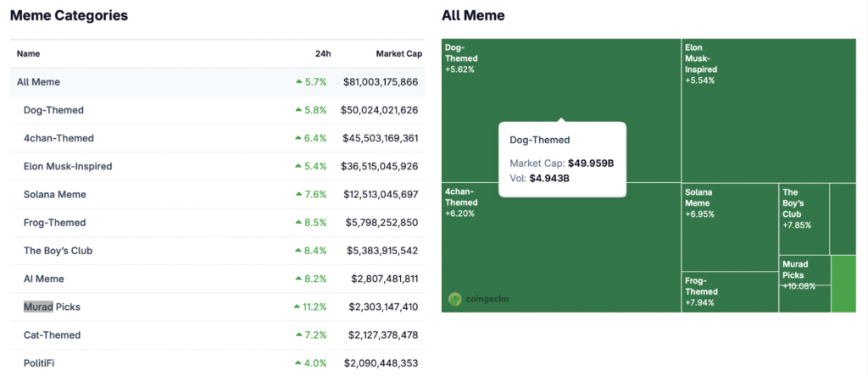Open the 4chan-Themed category link
Viewport: 868px width, 376px height.
point(58,138)
